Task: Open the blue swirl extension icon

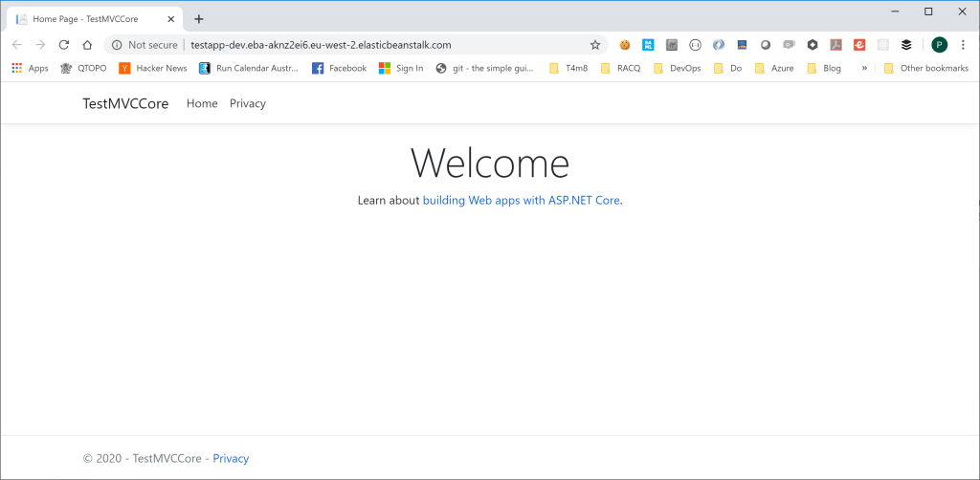Action: (x=719, y=45)
